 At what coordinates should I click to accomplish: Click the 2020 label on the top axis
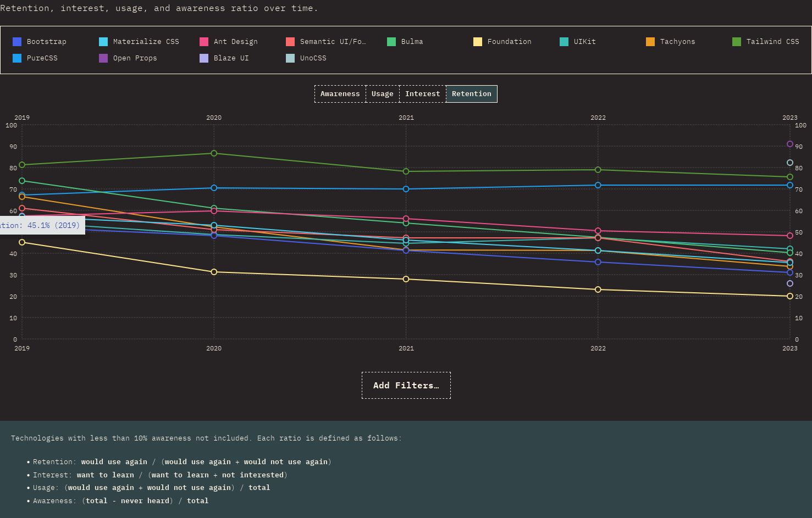tap(214, 118)
